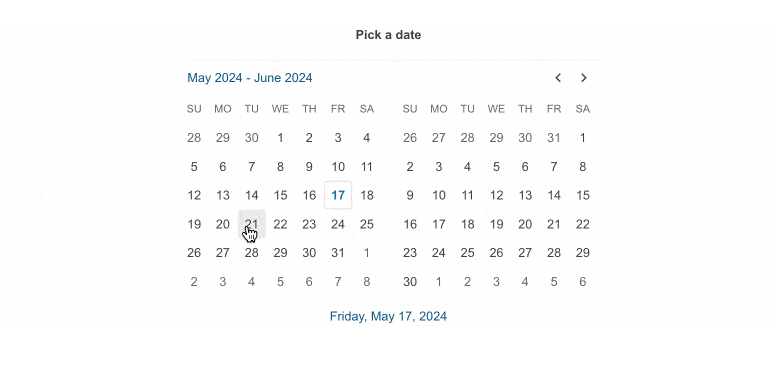The height and width of the screenshot is (383, 770).
Task: Select greyed June 8 in left calendar
Action: pos(367,282)
